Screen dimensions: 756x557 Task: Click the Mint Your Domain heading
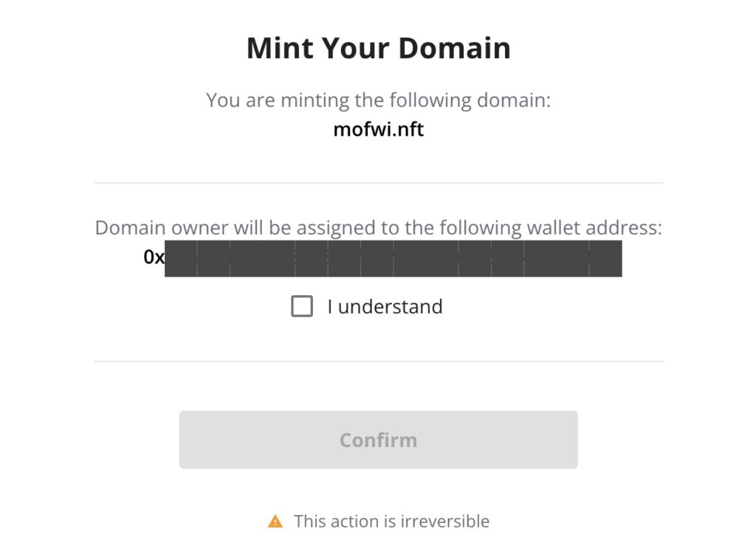point(379,48)
